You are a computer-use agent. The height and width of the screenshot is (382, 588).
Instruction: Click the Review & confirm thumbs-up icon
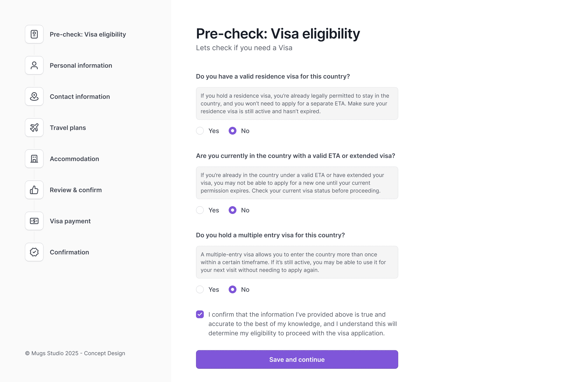[34, 190]
